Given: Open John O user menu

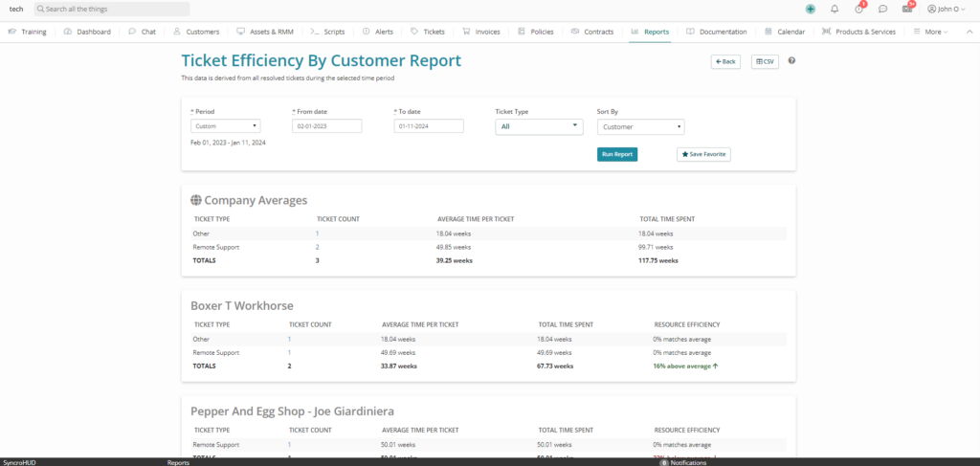Looking at the screenshot, I should [947, 9].
